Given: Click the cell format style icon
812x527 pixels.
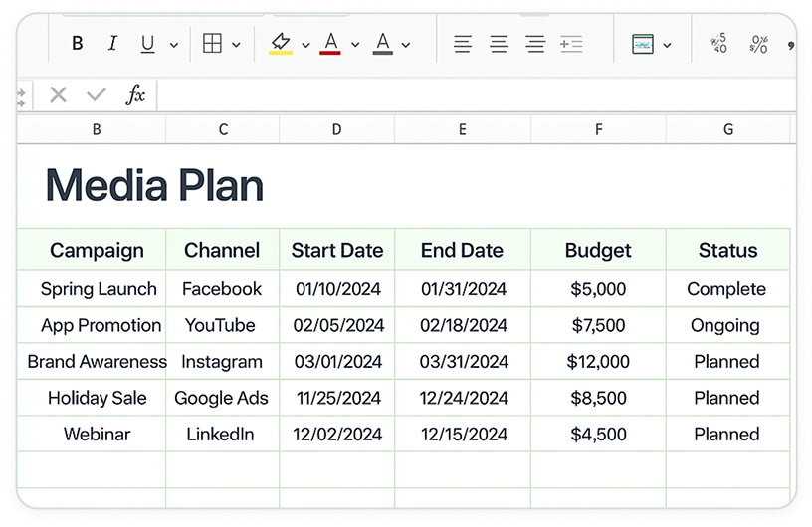Looking at the screenshot, I should (x=643, y=44).
